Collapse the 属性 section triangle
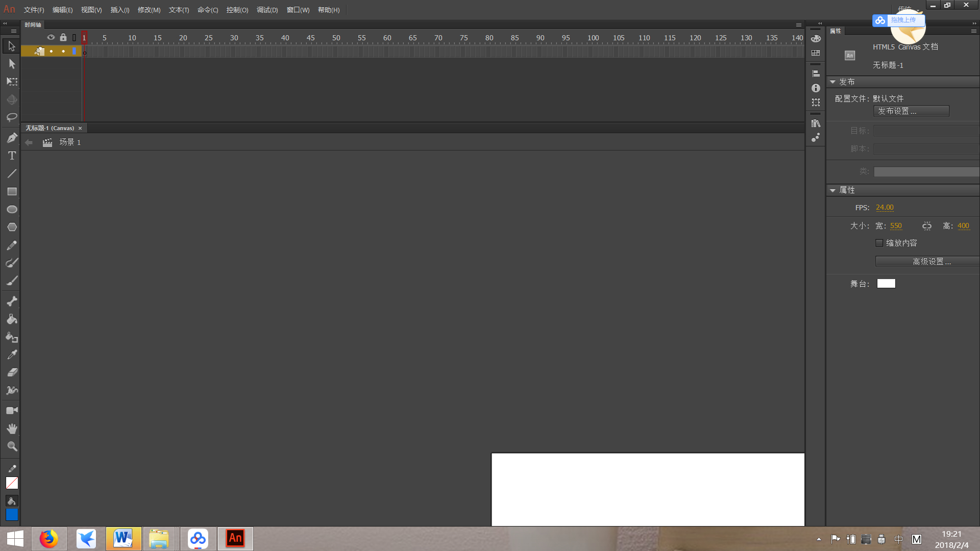 pos(832,190)
